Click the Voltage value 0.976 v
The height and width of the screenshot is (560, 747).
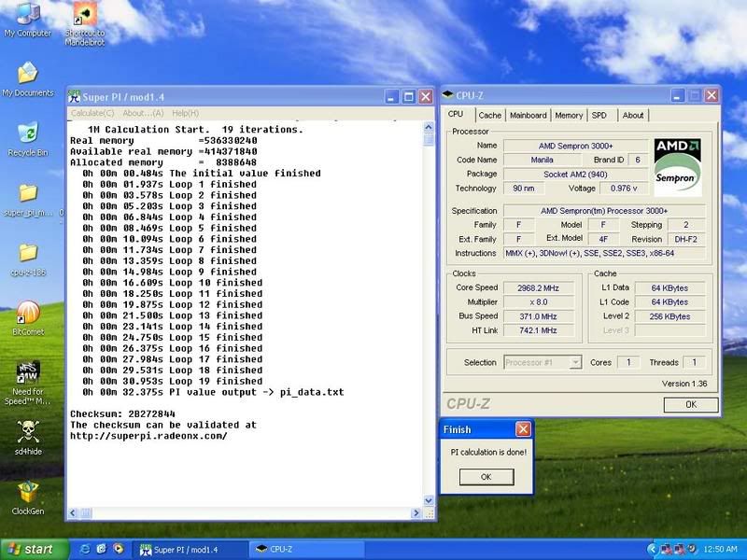(x=624, y=189)
